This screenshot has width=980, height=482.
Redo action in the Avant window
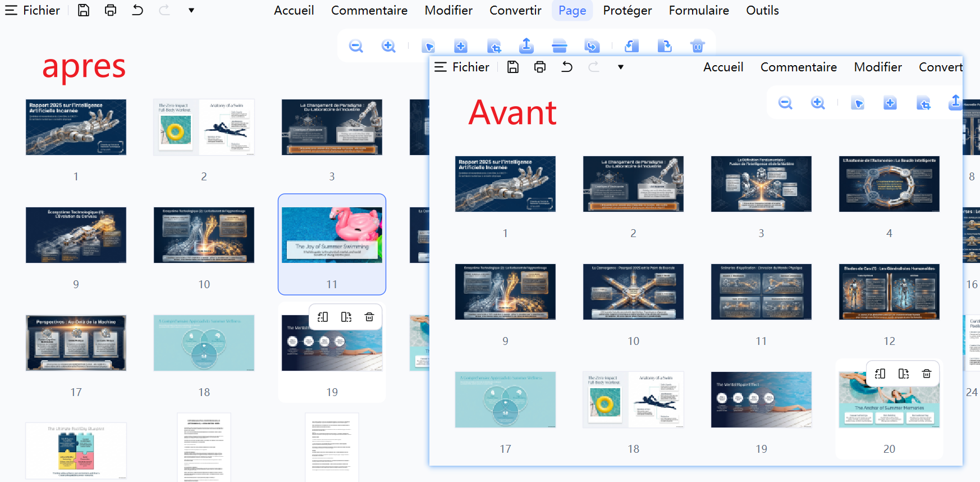[x=594, y=67]
